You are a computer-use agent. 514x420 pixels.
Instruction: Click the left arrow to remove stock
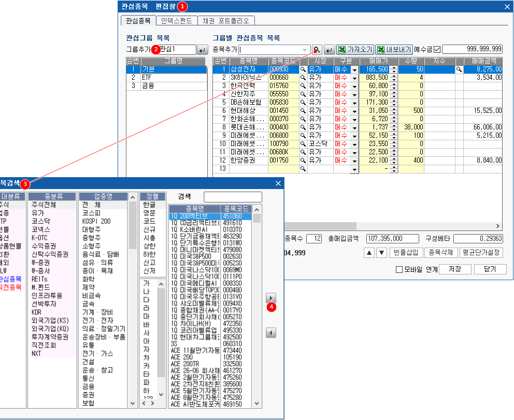click(270, 333)
